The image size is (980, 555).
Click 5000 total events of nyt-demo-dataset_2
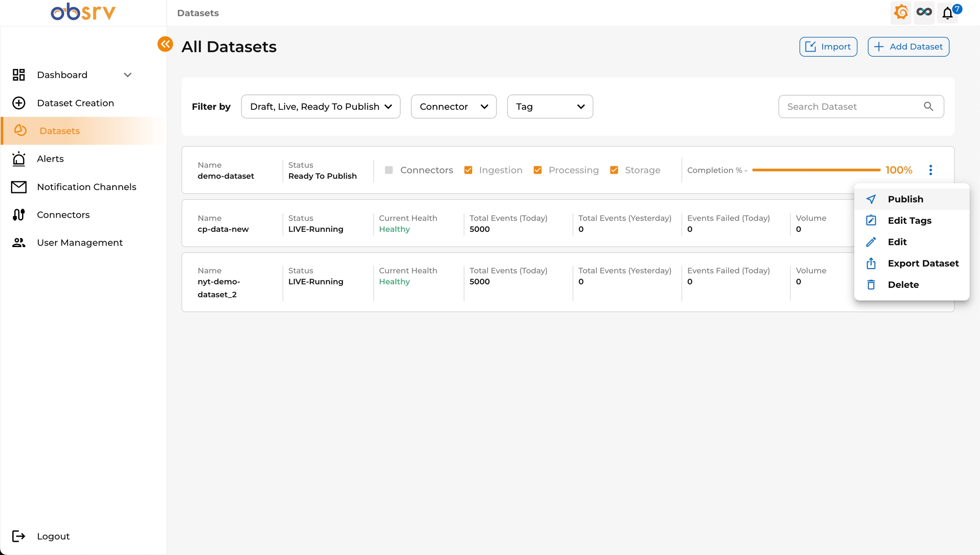(x=479, y=282)
